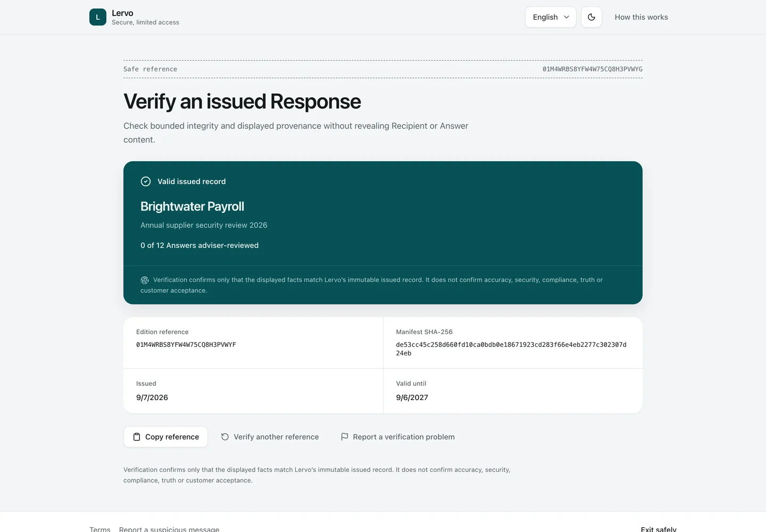
Task: Click the Valid issued record checkmark icon
Action: (146, 181)
